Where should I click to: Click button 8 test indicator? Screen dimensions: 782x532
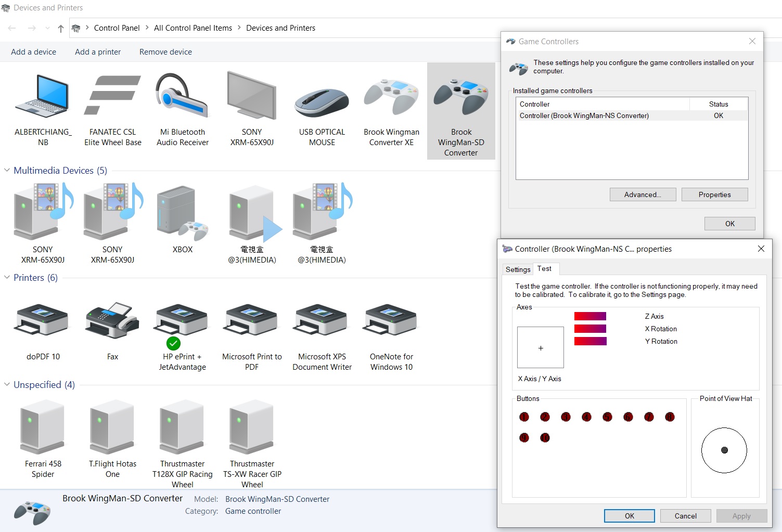(x=670, y=417)
